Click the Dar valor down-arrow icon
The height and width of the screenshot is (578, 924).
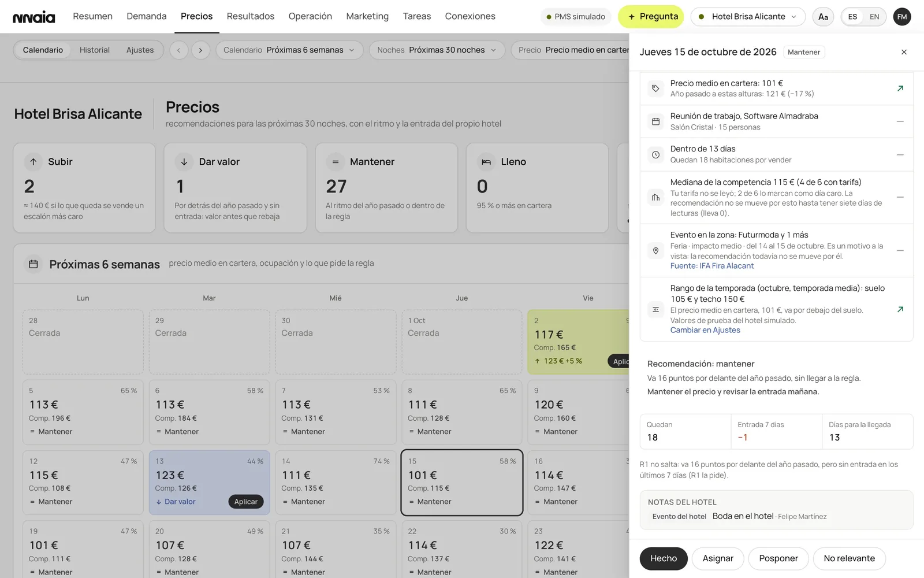pos(184,162)
